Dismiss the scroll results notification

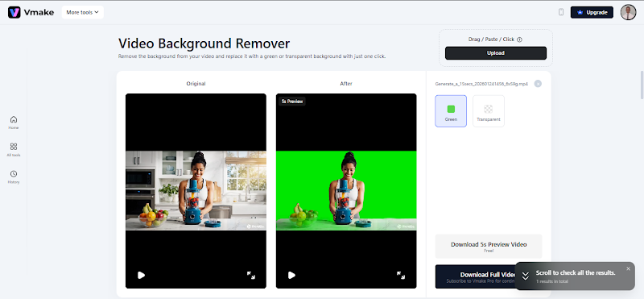628,269
